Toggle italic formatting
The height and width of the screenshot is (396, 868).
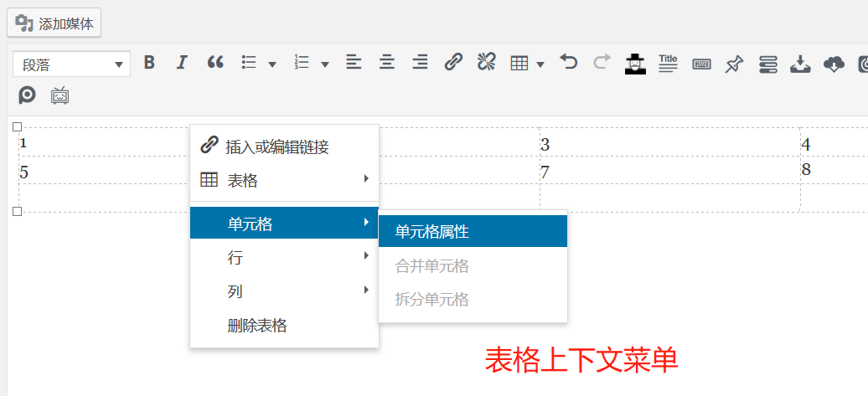coord(181,63)
